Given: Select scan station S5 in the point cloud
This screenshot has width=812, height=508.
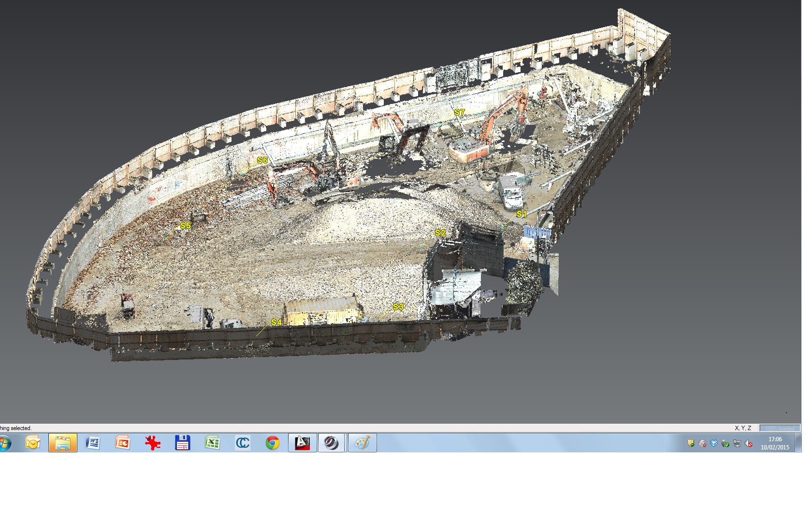Looking at the screenshot, I should (x=185, y=225).
